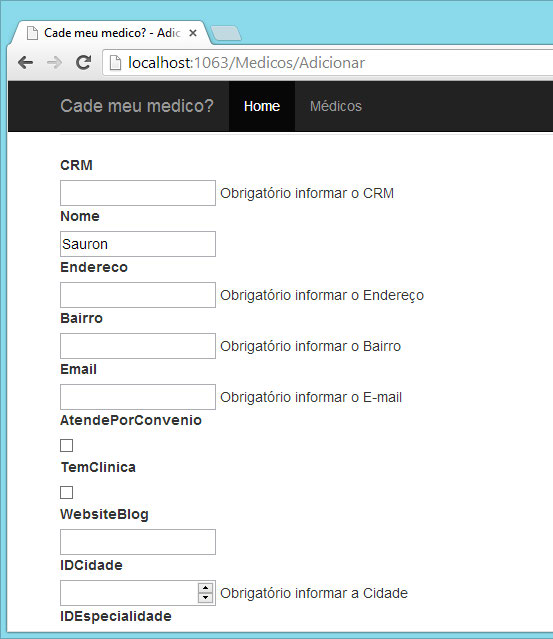Viewport: 553px width, 639px height.
Task: Click the page icon in the address bar
Action: pyautogui.click(x=116, y=63)
